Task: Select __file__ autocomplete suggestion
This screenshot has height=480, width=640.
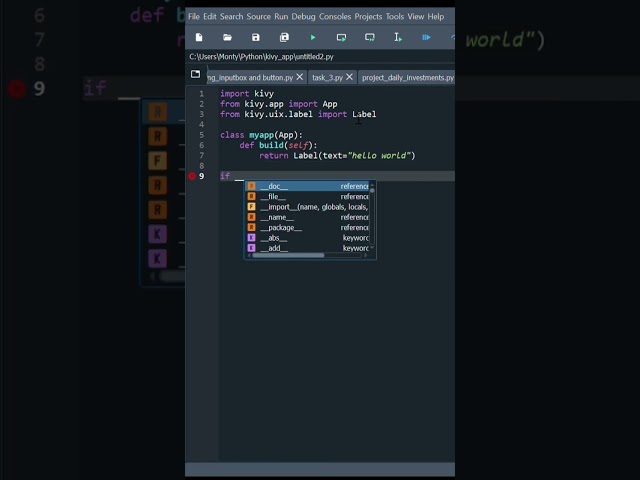Action: [308, 197]
